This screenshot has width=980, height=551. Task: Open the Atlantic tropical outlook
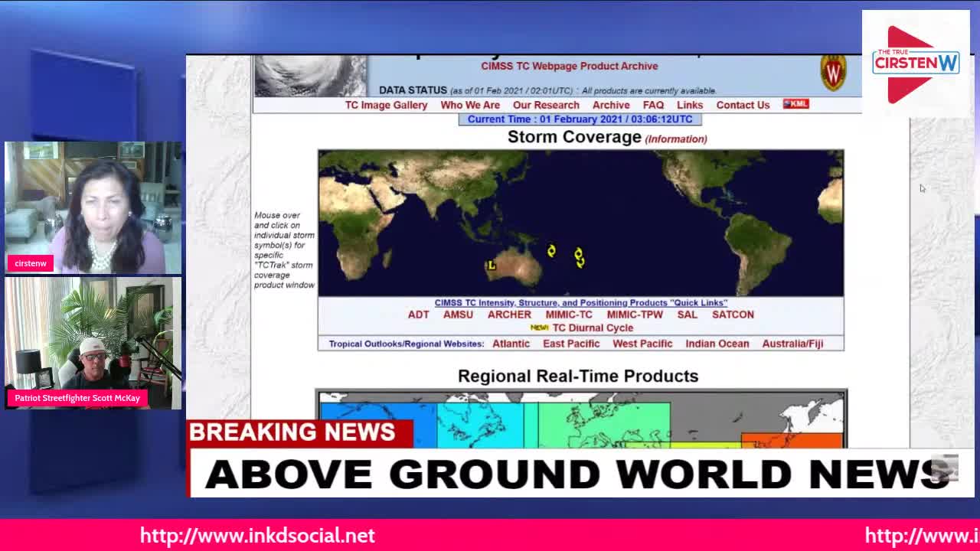[511, 344]
